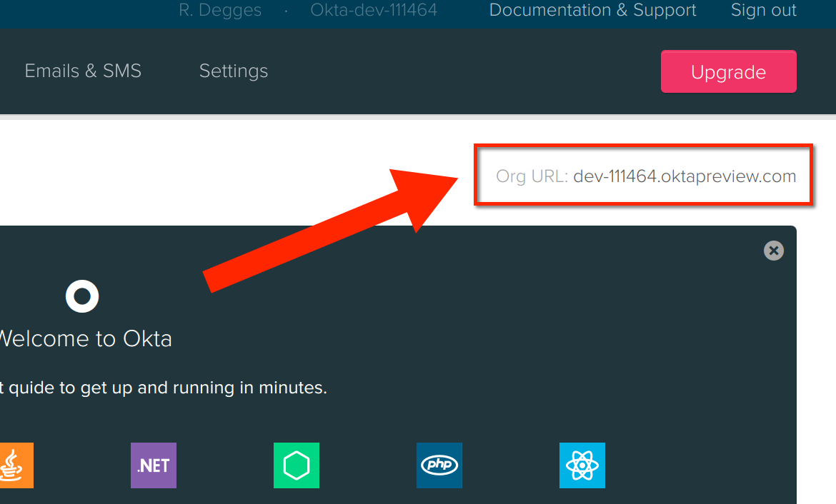Open the Emails & SMS menu

[83, 71]
